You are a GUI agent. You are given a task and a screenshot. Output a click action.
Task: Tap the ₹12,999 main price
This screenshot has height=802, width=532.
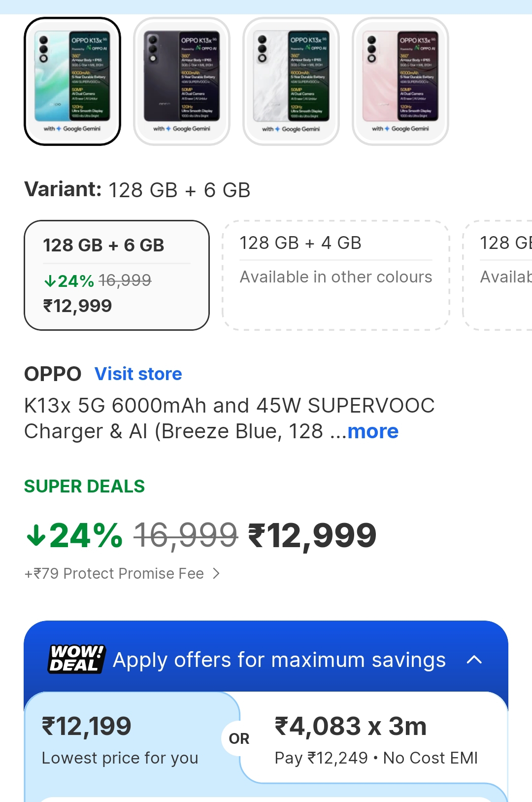(312, 536)
